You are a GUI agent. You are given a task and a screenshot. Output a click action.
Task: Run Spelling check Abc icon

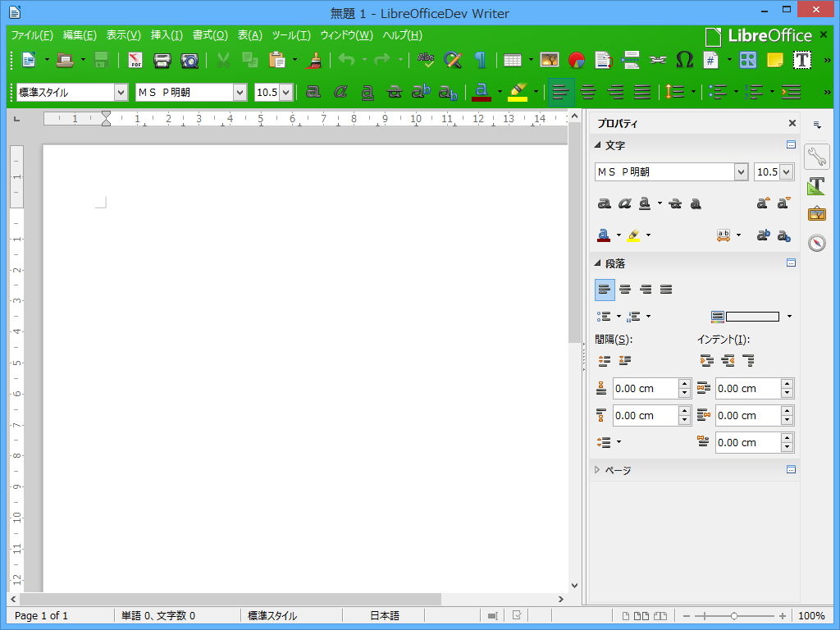(426, 60)
